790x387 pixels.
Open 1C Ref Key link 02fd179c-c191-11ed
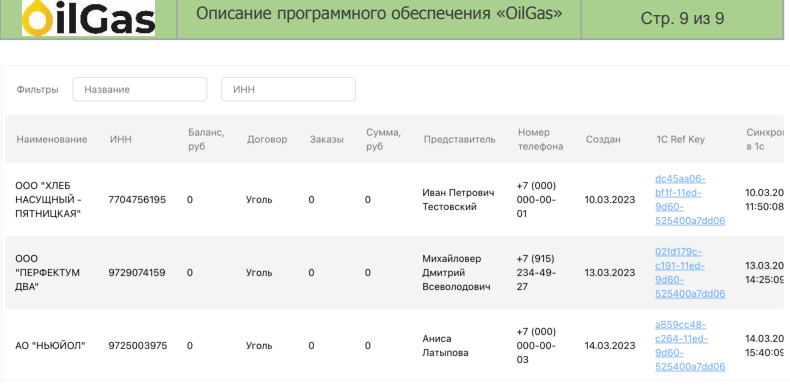690,273
